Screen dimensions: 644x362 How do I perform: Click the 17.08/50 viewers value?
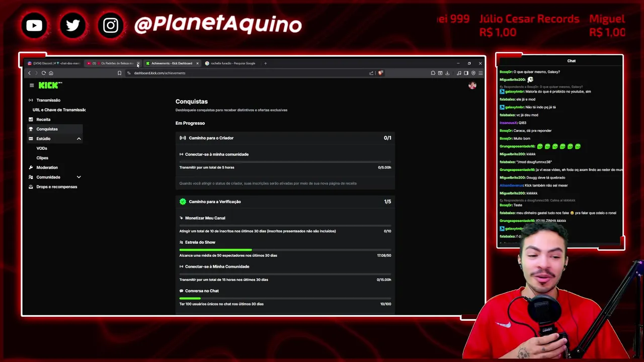coord(384,255)
